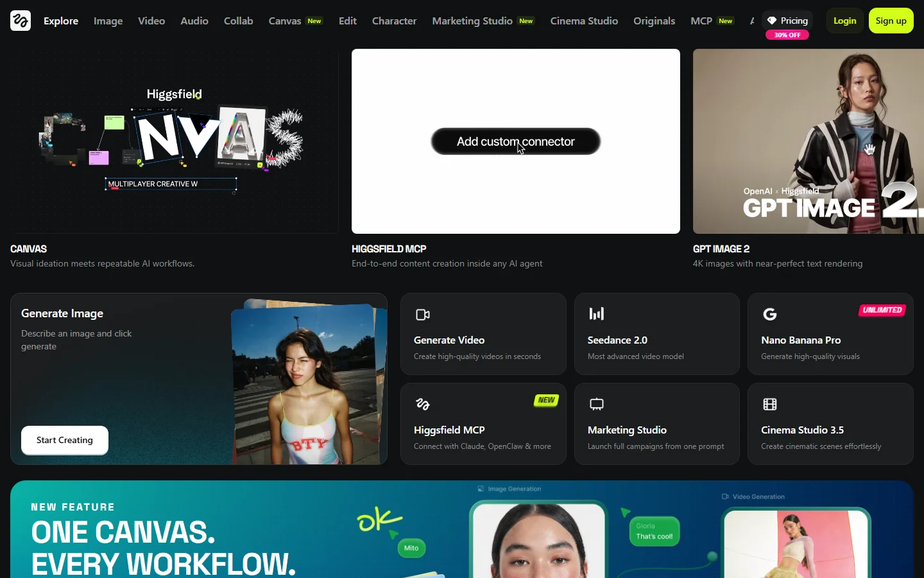Click the NEW badge on Higgsfield MCP card
This screenshot has height=578, width=924.
[546, 400]
